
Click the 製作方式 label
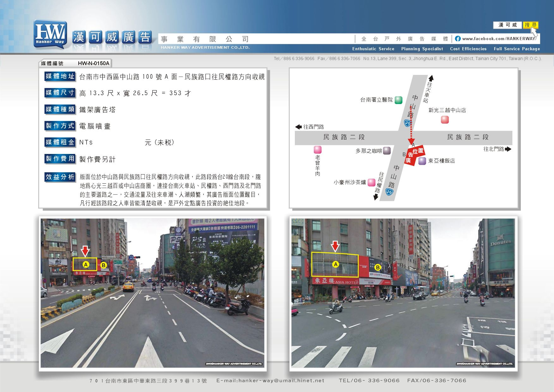(60, 126)
